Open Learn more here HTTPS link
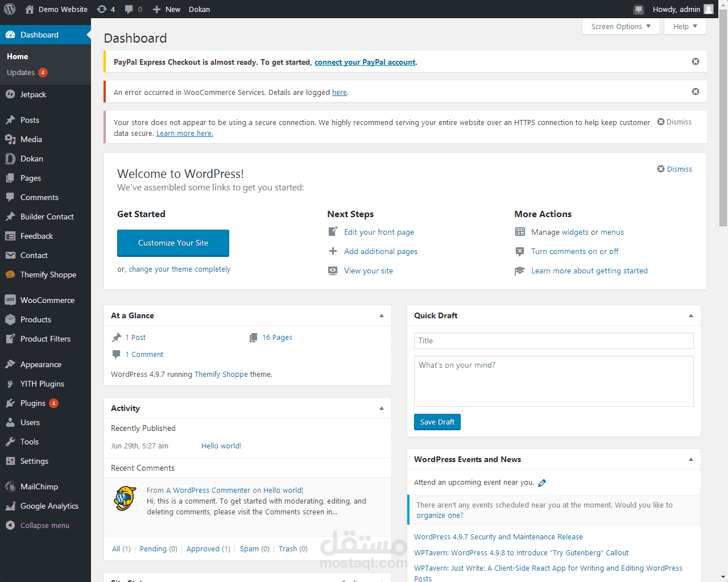The height and width of the screenshot is (582, 728). point(185,133)
